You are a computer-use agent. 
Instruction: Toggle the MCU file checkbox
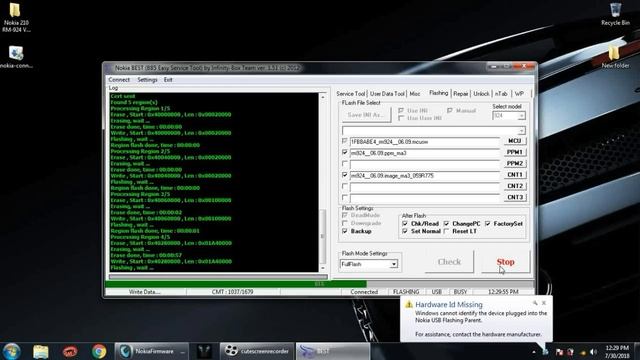click(x=345, y=141)
